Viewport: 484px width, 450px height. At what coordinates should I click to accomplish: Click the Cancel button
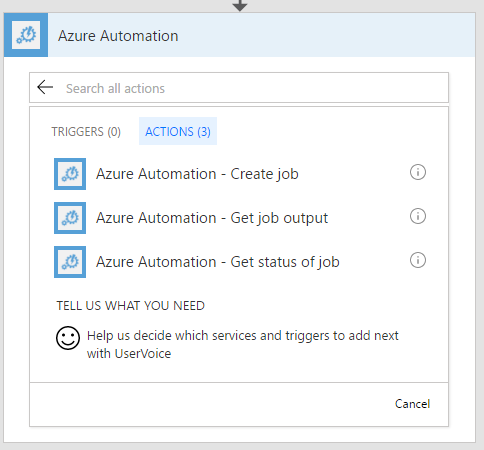point(412,404)
